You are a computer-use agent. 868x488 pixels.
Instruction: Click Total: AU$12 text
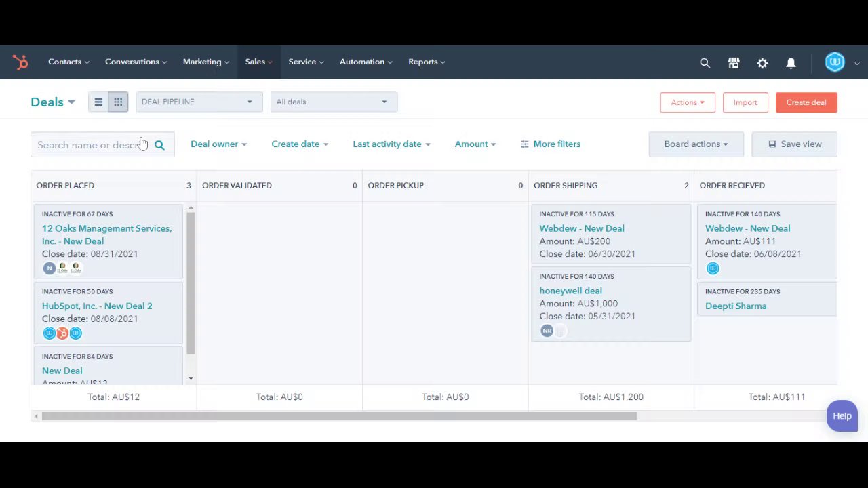click(113, 396)
